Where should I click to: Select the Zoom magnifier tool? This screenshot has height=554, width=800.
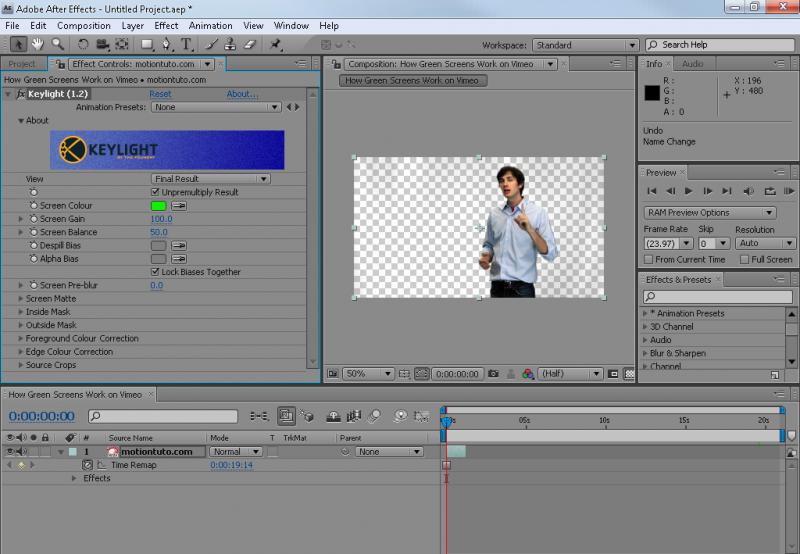58,44
